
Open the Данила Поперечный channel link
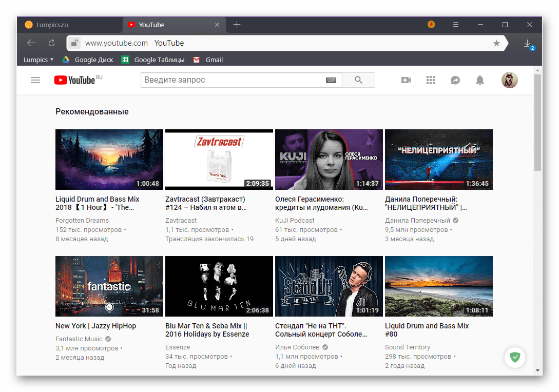[417, 220]
